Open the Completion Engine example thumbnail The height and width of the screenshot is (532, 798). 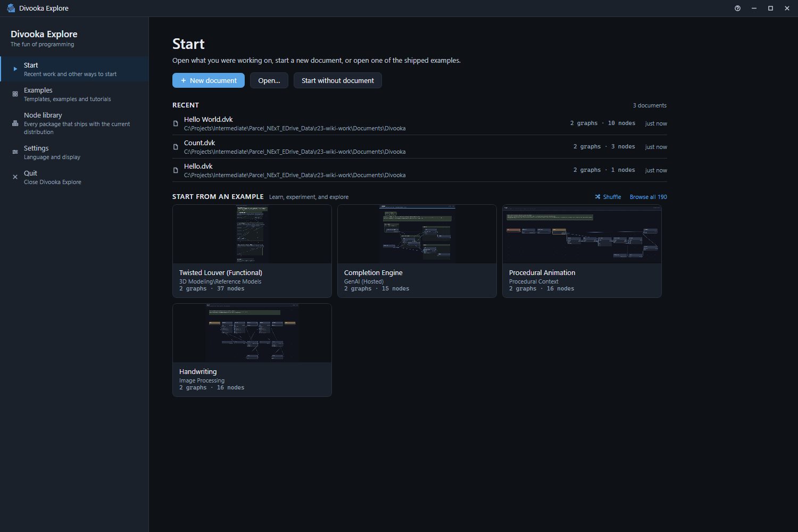417,234
